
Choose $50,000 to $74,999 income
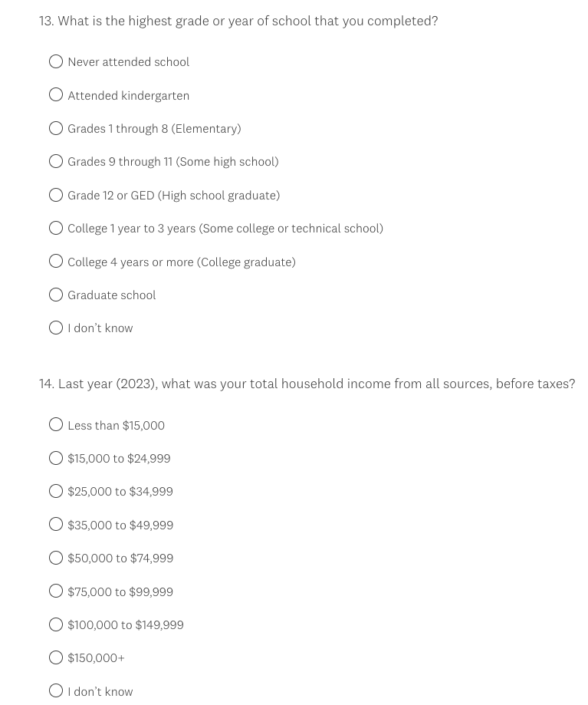(x=56, y=558)
